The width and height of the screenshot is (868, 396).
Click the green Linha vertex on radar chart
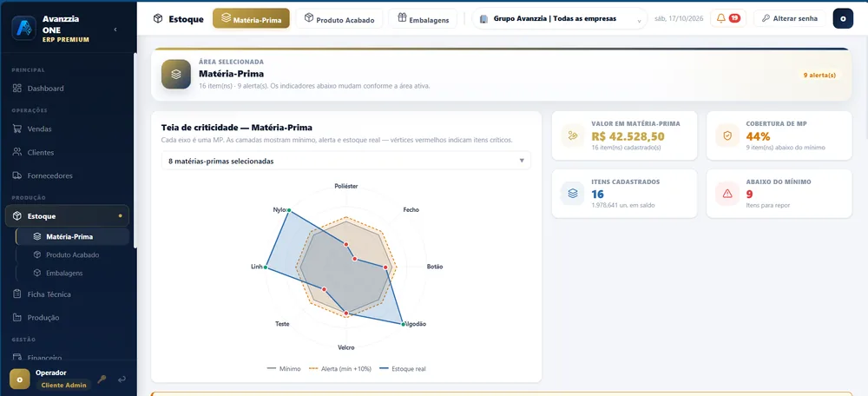pos(266,267)
